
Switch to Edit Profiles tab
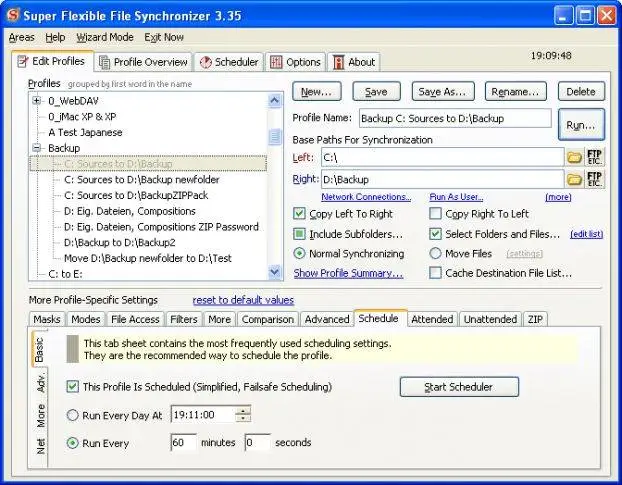click(52, 61)
